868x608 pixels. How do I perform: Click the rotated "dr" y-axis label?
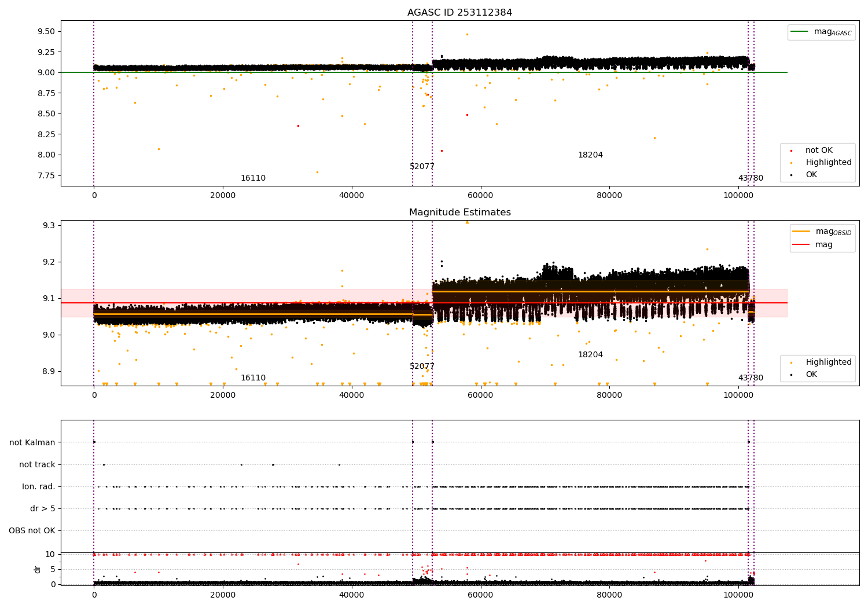38,569
